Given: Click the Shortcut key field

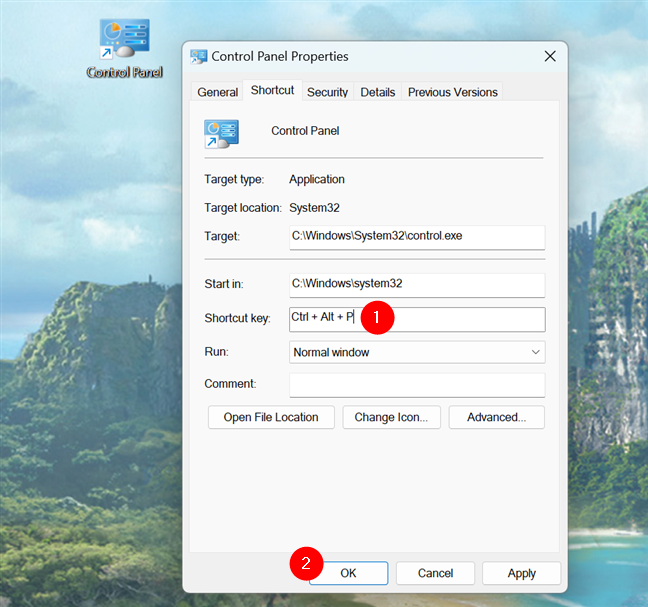Looking at the screenshot, I should coord(417,319).
